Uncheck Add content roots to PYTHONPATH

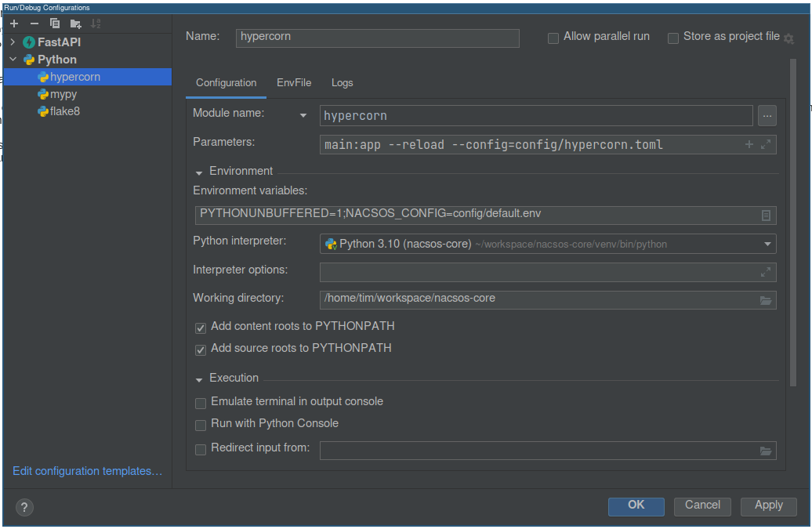coord(201,327)
